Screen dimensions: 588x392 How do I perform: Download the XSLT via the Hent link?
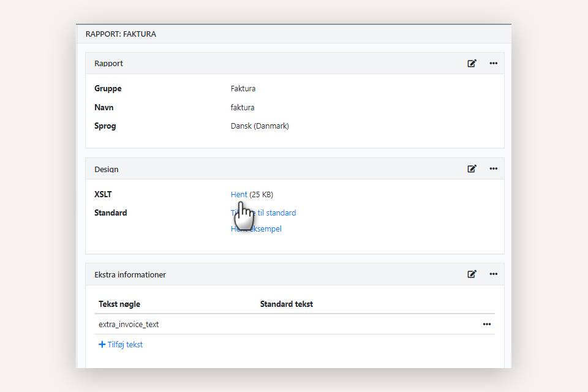click(x=238, y=195)
